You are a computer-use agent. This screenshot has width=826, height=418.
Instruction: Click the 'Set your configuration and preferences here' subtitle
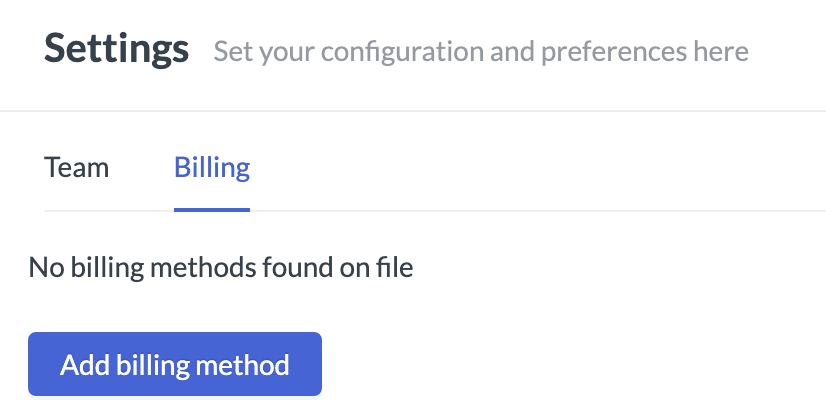(481, 52)
